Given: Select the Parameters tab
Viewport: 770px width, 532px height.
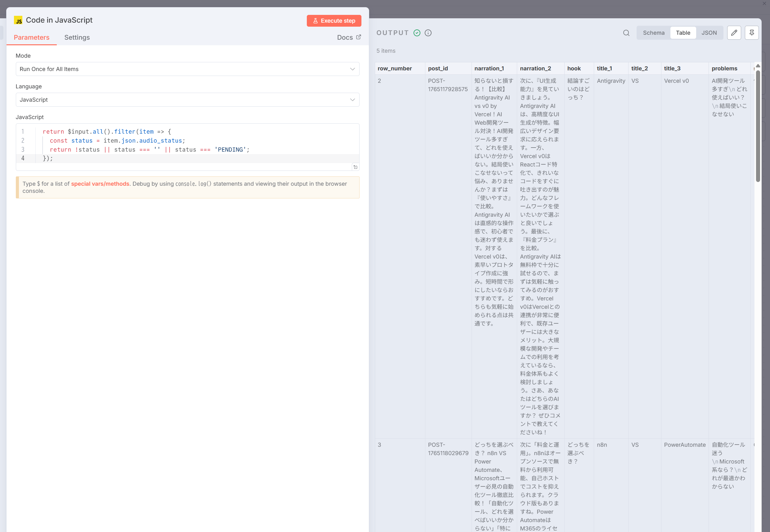Looking at the screenshot, I should [x=31, y=37].
